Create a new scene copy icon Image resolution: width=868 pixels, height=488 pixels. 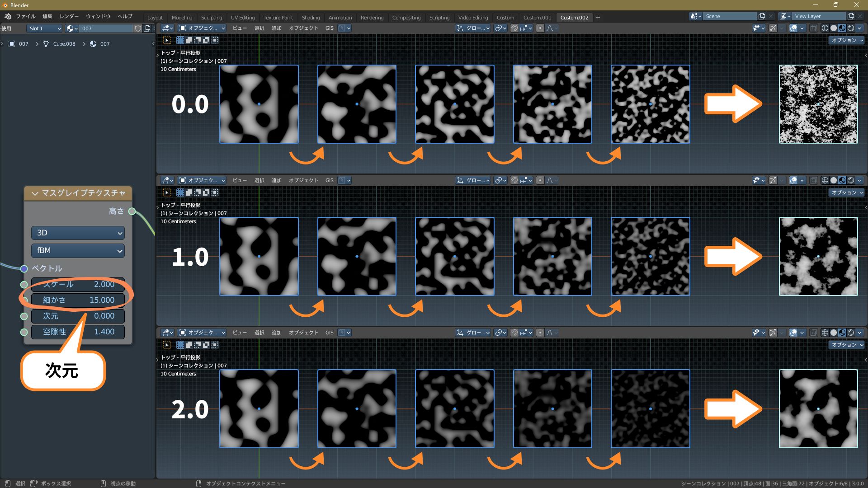(762, 16)
